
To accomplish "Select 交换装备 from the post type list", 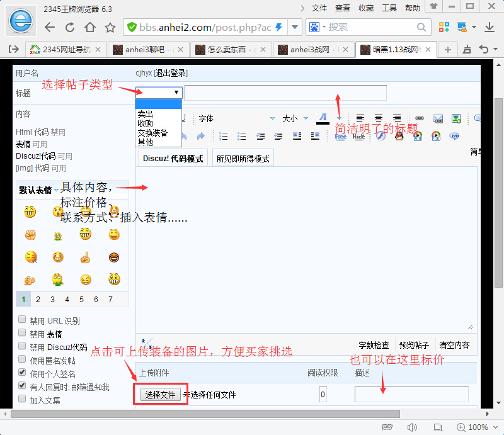I will click(152, 133).
